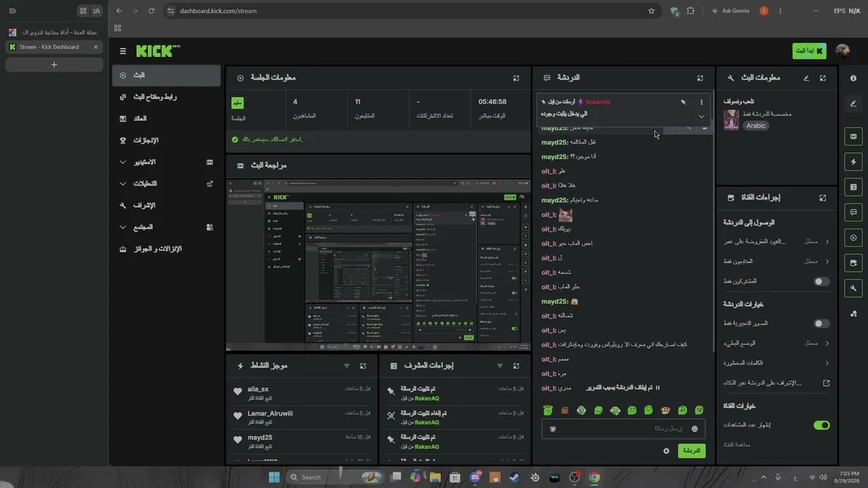
Task: Open chat settings gear icon
Action: tap(666, 451)
